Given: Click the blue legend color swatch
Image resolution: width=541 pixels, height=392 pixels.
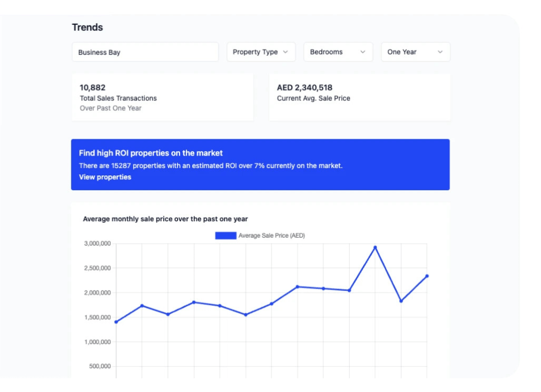Looking at the screenshot, I should pyautogui.click(x=226, y=236).
